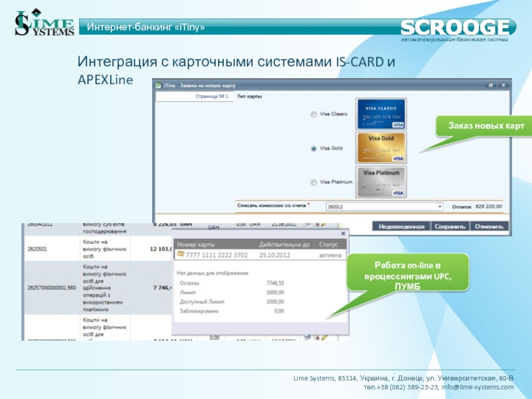532x399 pixels.
Task: Click account number 2620501 in the table
Action: coord(37,249)
